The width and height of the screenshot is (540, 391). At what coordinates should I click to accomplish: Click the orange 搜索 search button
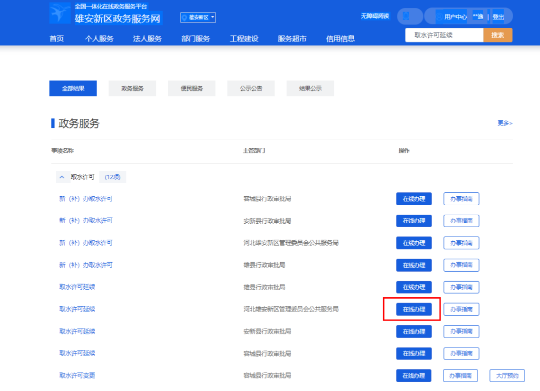tap(498, 35)
